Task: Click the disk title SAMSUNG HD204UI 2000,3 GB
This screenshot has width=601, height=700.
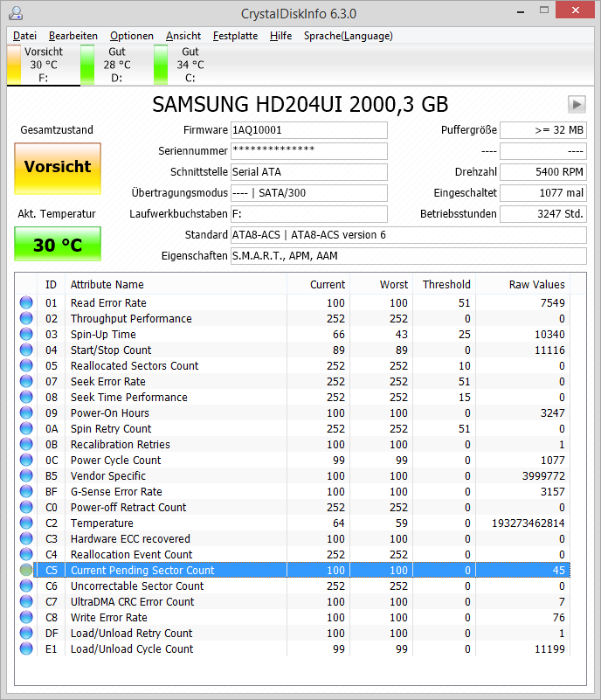Action: point(300,105)
